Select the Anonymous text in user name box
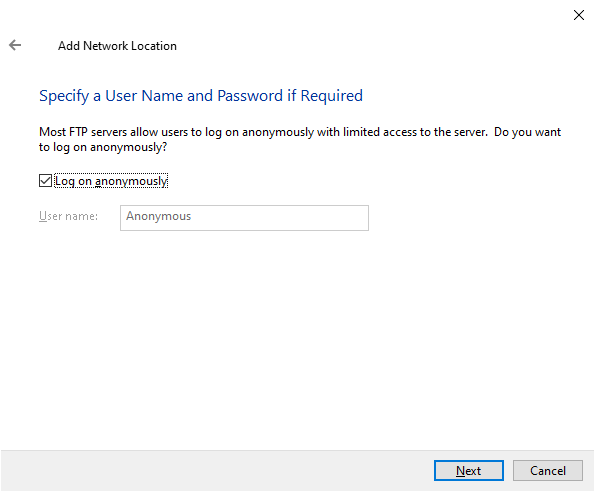Viewport: 595px width, 492px height. click(159, 216)
